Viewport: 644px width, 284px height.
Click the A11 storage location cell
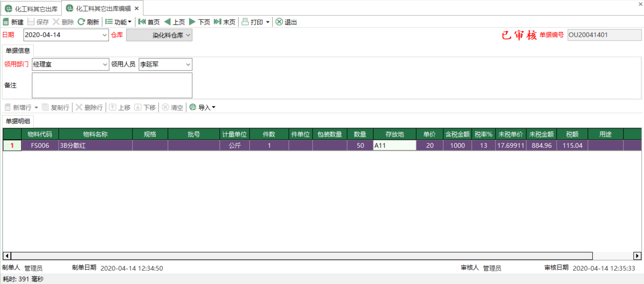coord(394,145)
